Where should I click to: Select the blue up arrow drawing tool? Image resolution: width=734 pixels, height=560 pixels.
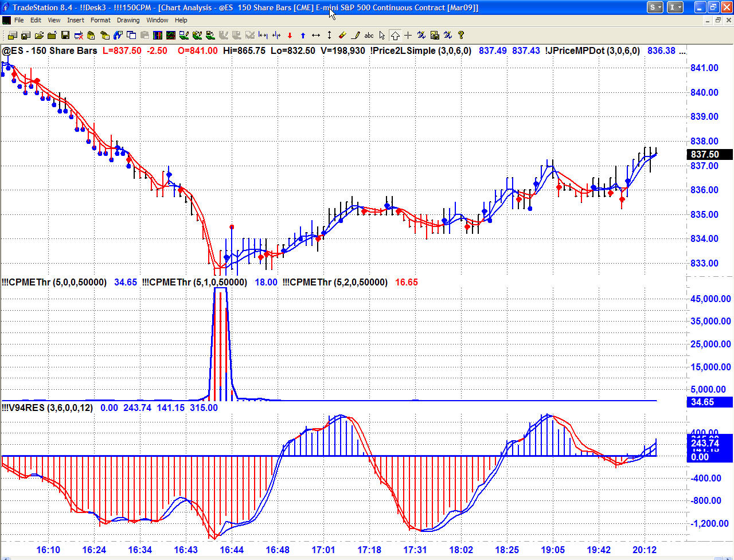[x=303, y=36]
